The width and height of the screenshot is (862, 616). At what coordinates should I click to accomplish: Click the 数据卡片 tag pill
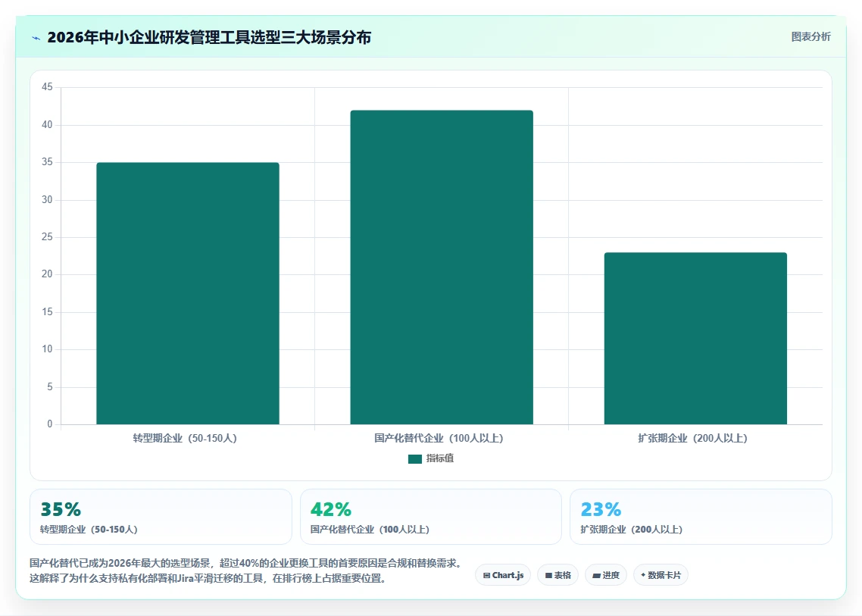[661, 575]
